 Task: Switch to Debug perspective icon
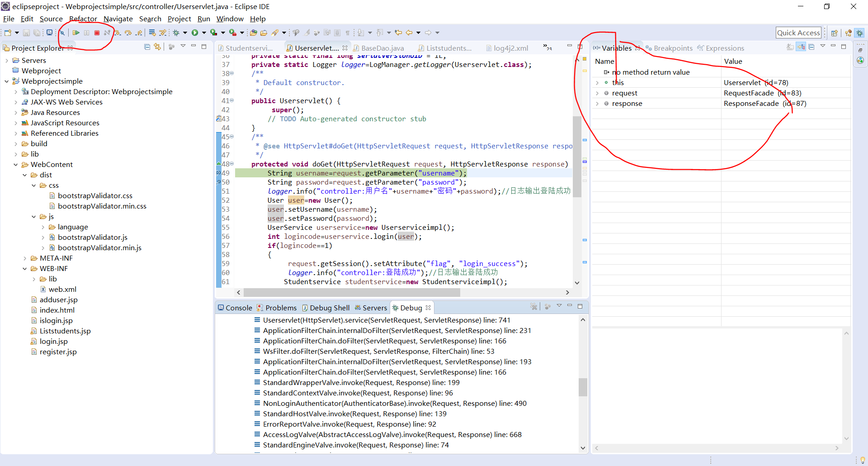point(859,33)
